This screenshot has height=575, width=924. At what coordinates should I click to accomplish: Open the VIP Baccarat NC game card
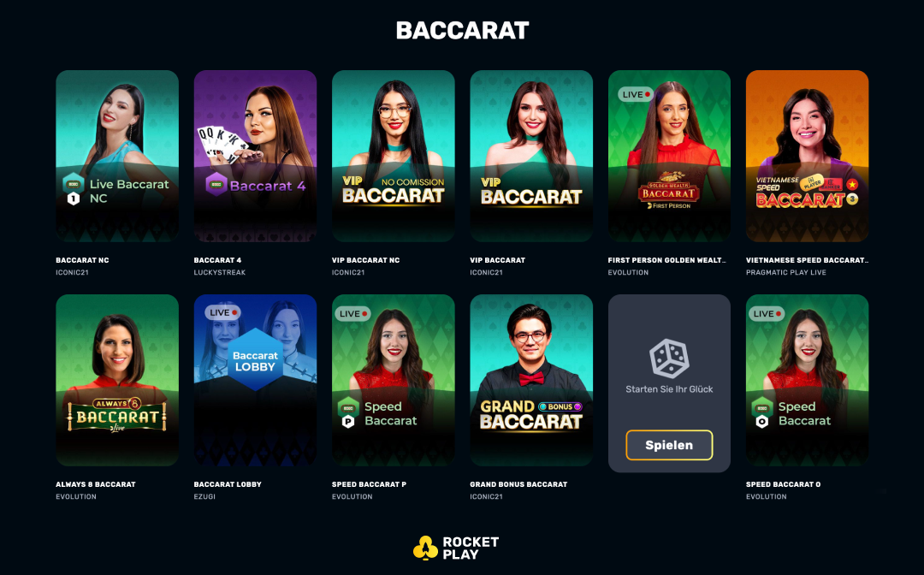(x=393, y=156)
